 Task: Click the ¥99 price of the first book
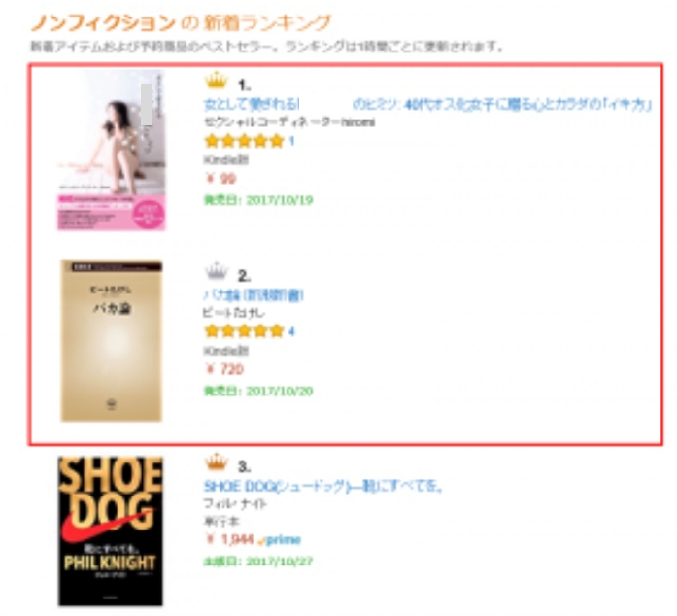coord(220,179)
